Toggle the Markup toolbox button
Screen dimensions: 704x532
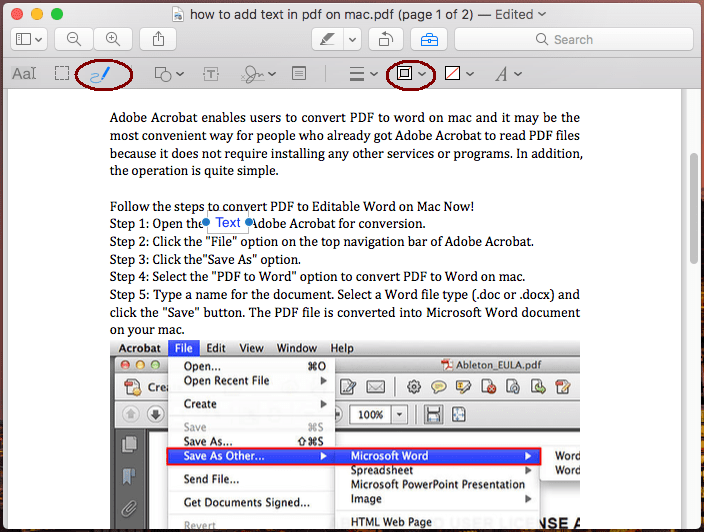point(429,40)
